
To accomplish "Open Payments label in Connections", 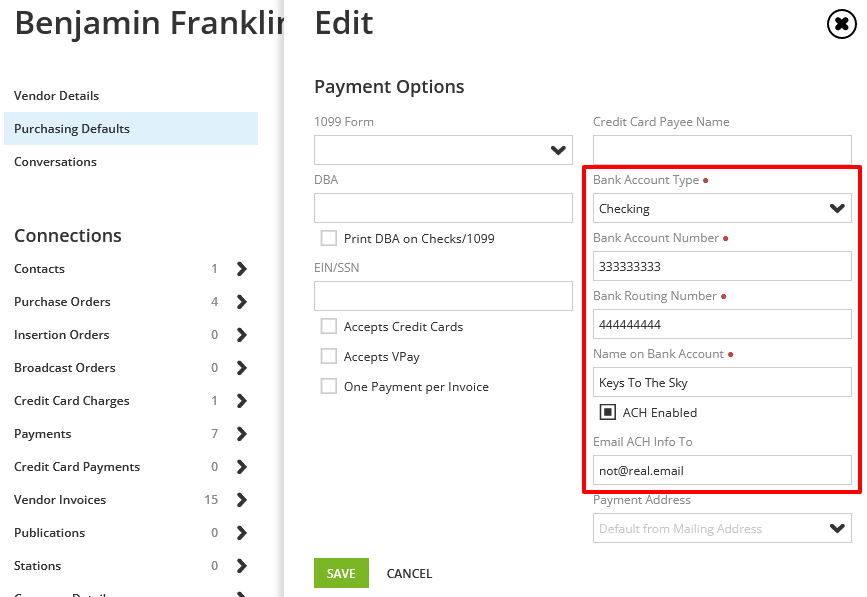I will 43,434.
